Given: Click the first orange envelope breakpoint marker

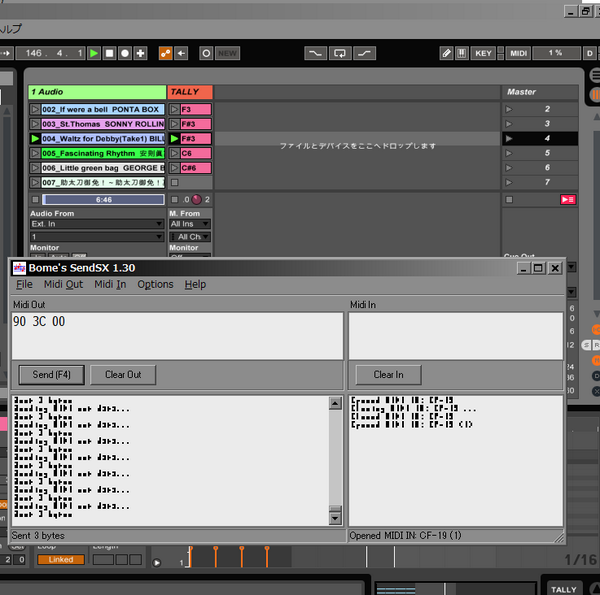Looking at the screenshot, I should click(x=191, y=549).
